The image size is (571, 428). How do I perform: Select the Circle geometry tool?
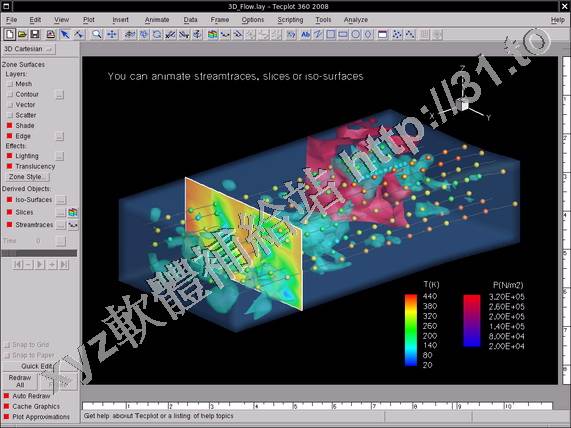(355, 35)
